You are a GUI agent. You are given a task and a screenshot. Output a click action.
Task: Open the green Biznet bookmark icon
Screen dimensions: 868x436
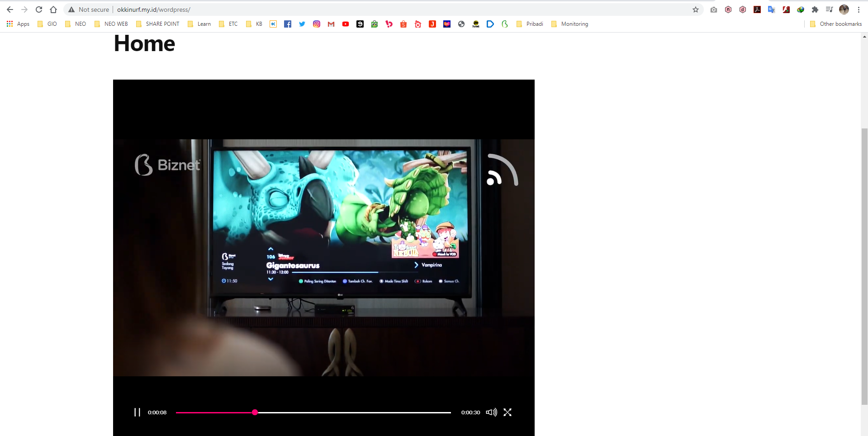pyautogui.click(x=505, y=24)
